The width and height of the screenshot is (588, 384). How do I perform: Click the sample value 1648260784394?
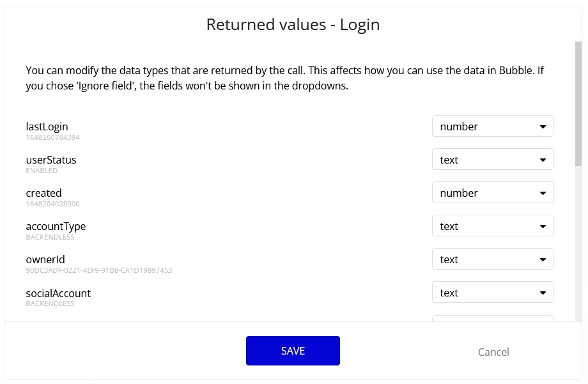point(52,137)
